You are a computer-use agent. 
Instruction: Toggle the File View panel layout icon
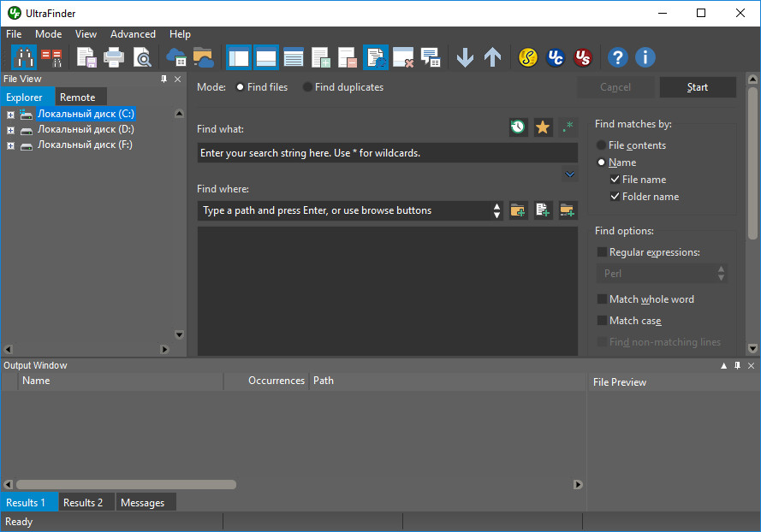point(239,57)
